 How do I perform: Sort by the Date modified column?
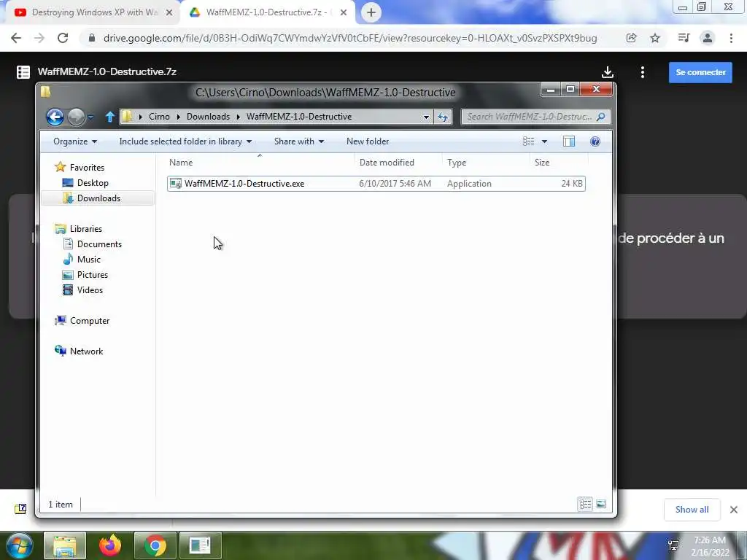click(398, 163)
